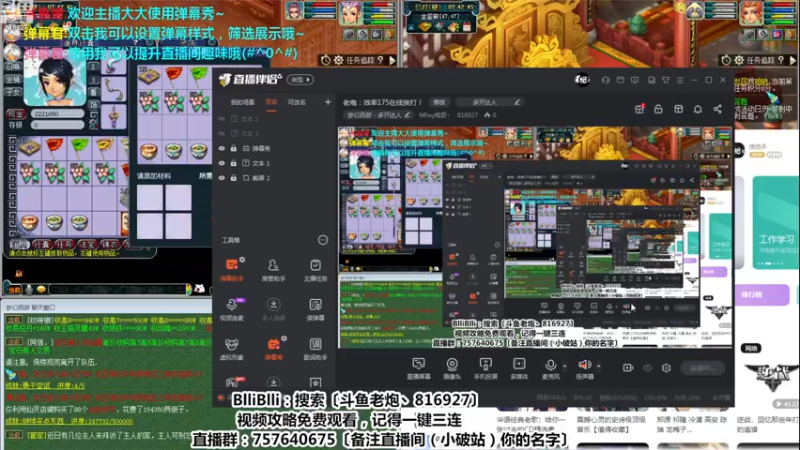Toggle lock on 截屏 2 layer
Screen dimensions: 800x450
click(234, 178)
